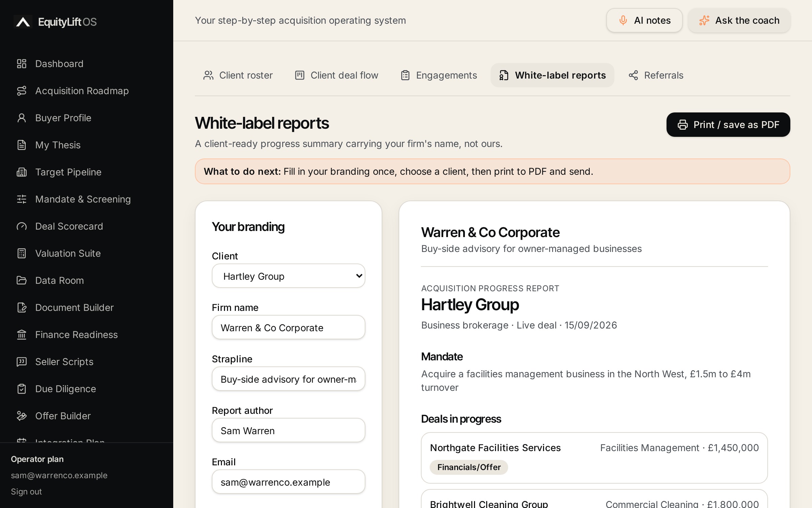Click the My Thesis document icon
This screenshot has height=508, width=812.
pyautogui.click(x=22, y=145)
